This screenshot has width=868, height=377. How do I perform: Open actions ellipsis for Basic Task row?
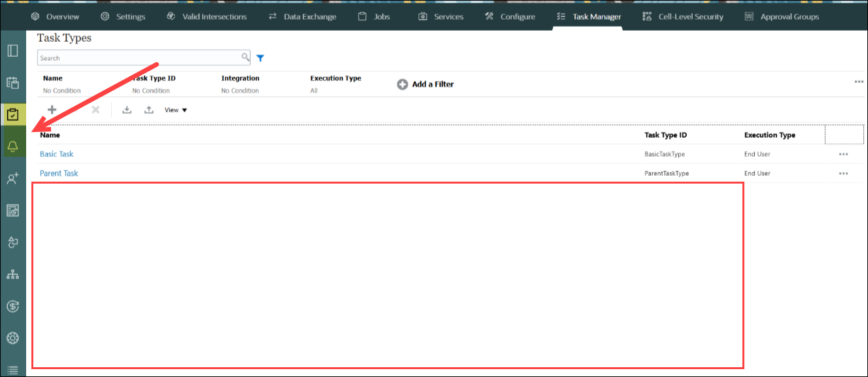point(843,154)
